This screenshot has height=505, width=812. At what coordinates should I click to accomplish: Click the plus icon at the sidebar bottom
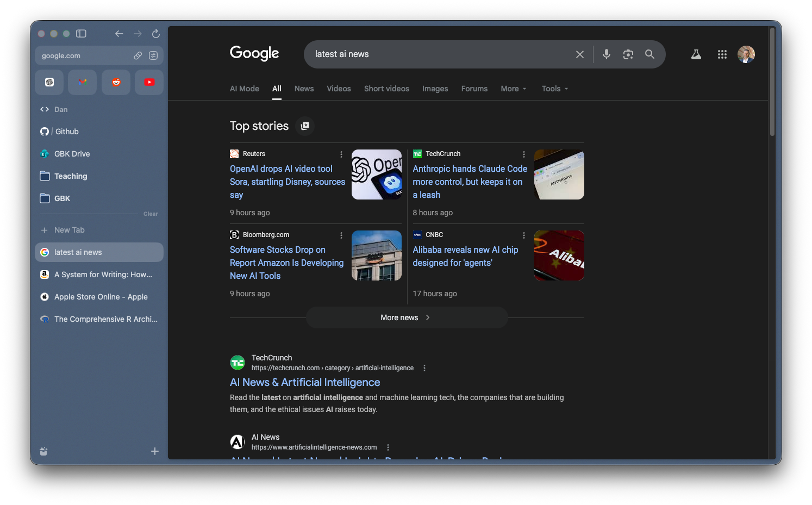pos(155,451)
